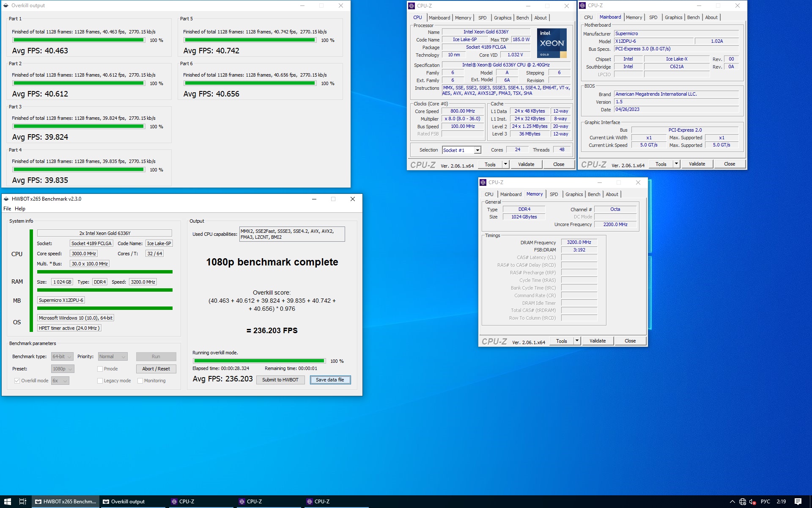
Task: Click the overkill mode progress bar in HWBOT
Action: pos(259,361)
